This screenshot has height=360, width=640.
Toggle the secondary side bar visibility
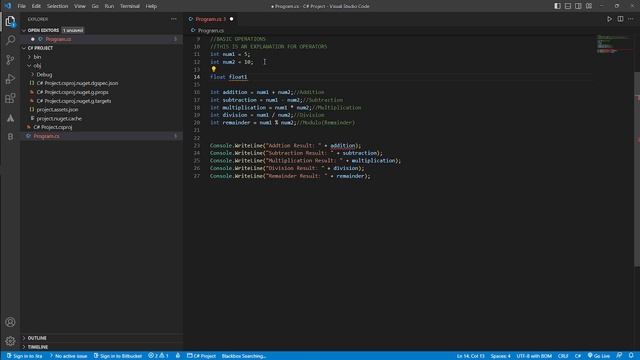tap(578, 6)
